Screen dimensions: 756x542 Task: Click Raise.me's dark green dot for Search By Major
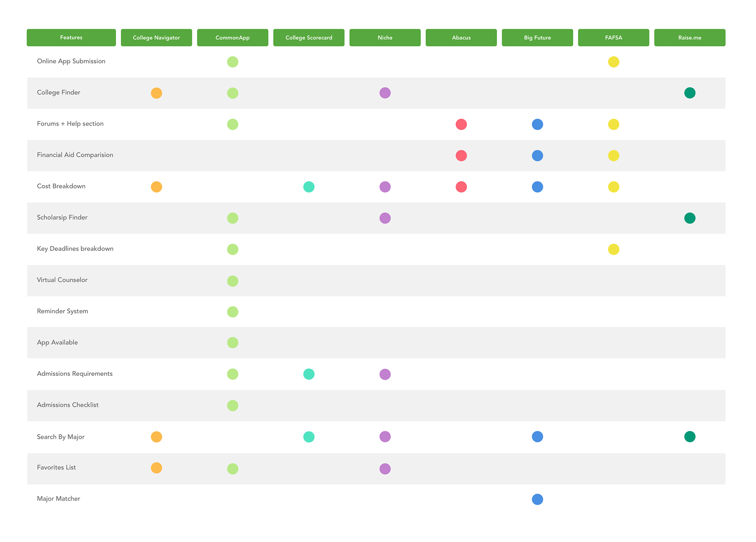pyautogui.click(x=690, y=437)
